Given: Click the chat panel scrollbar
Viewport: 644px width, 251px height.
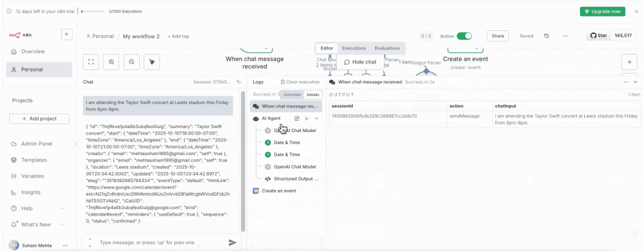Looking at the screenshot, I should (x=243, y=161).
